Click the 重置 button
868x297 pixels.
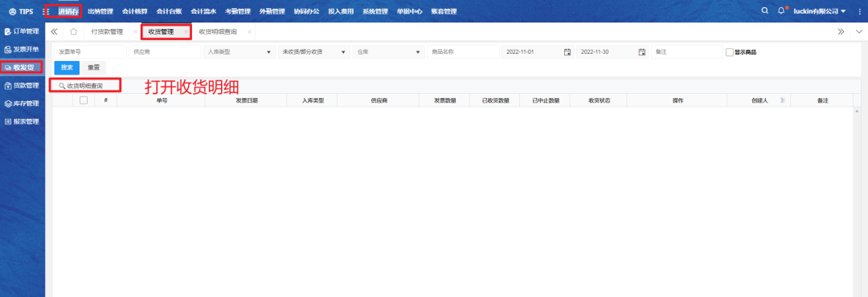tap(93, 67)
